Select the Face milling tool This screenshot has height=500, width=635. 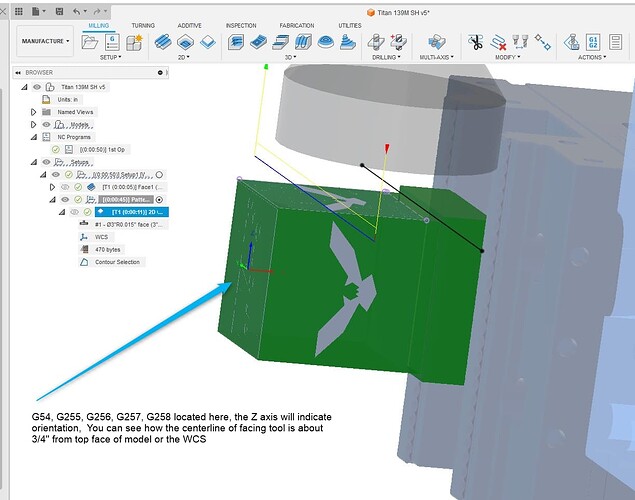(208, 42)
